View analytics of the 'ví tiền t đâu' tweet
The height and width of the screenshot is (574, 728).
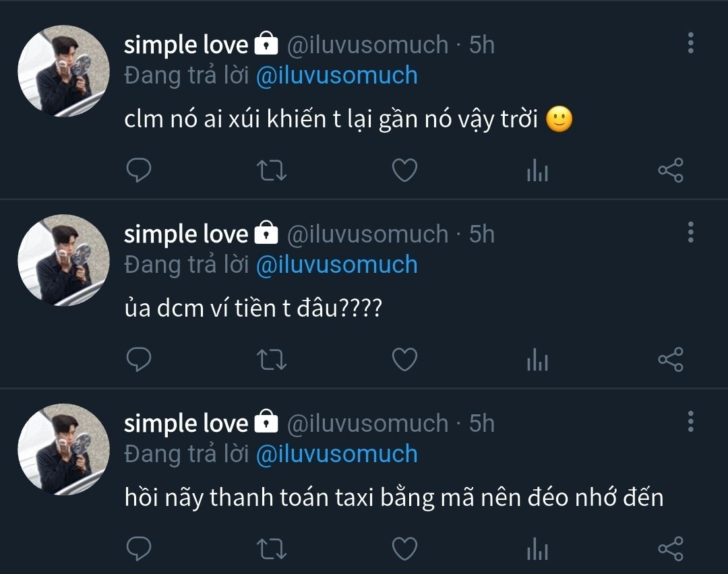point(537,361)
